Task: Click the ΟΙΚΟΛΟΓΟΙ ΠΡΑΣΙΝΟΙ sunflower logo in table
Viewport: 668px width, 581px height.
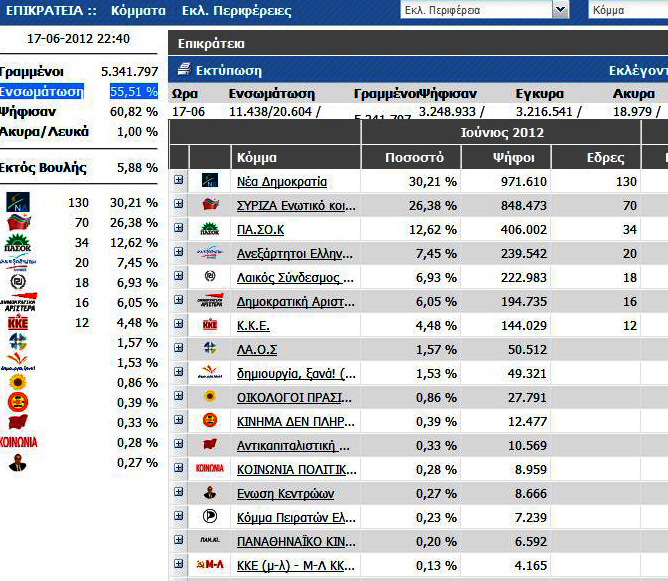Action: pos(210,397)
